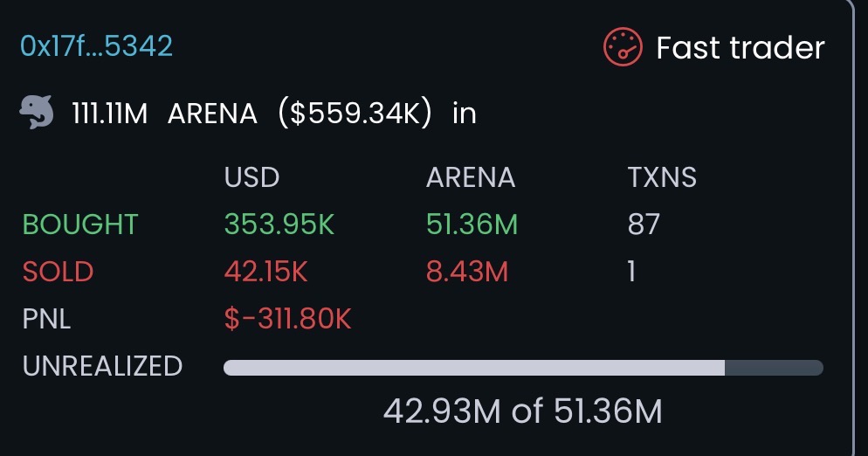
Task: Click the 111.11M ARENA balance text
Action: coord(165,114)
